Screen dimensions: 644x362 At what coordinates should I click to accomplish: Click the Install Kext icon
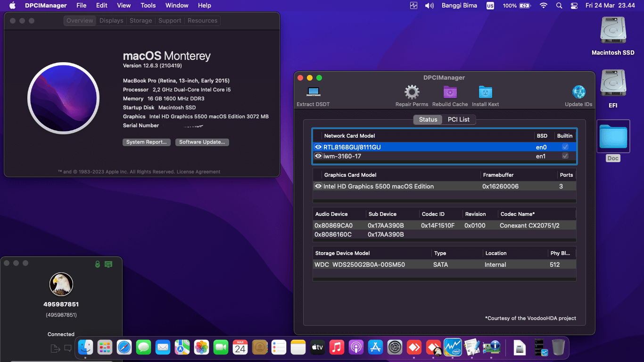click(x=485, y=92)
